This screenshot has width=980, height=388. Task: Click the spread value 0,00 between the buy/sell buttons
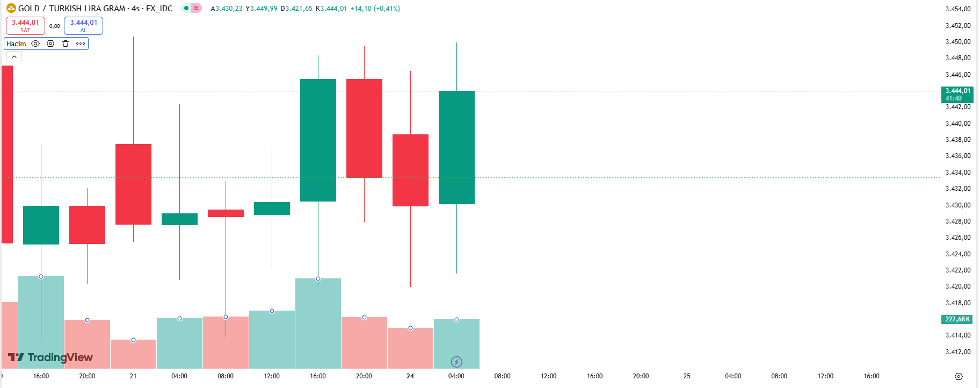point(54,26)
